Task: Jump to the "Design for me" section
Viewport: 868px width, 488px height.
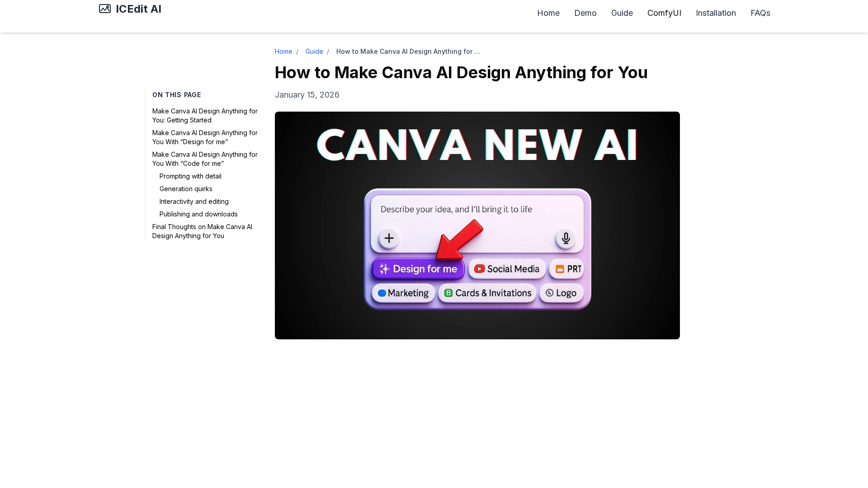Action: tap(204, 137)
